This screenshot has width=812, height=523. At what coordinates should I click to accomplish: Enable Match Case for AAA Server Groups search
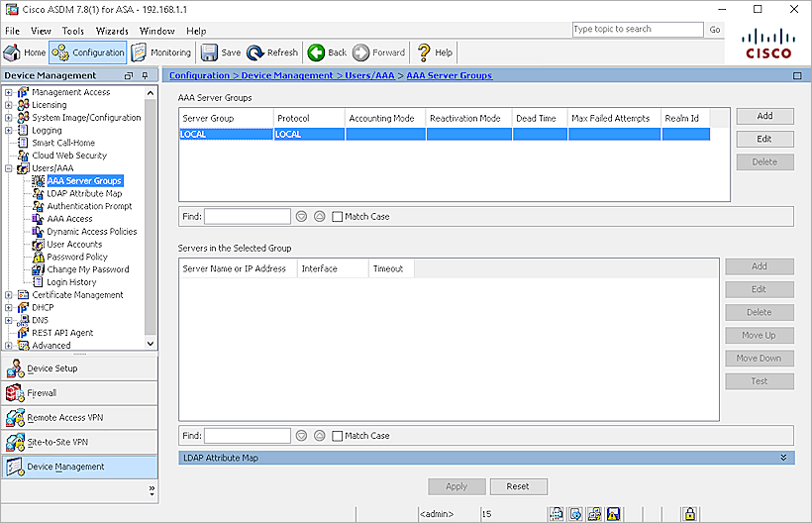tap(338, 216)
